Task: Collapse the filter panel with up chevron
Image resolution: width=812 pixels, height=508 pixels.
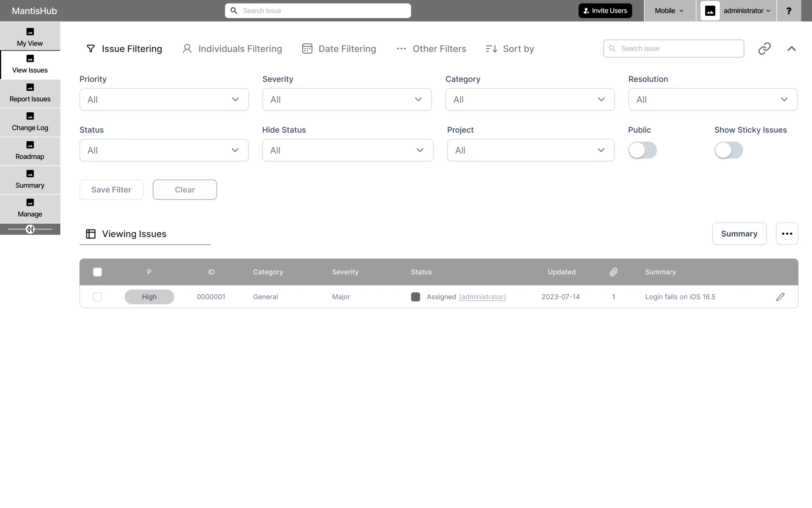Action: pyautogui.click(x=791, y=49)
